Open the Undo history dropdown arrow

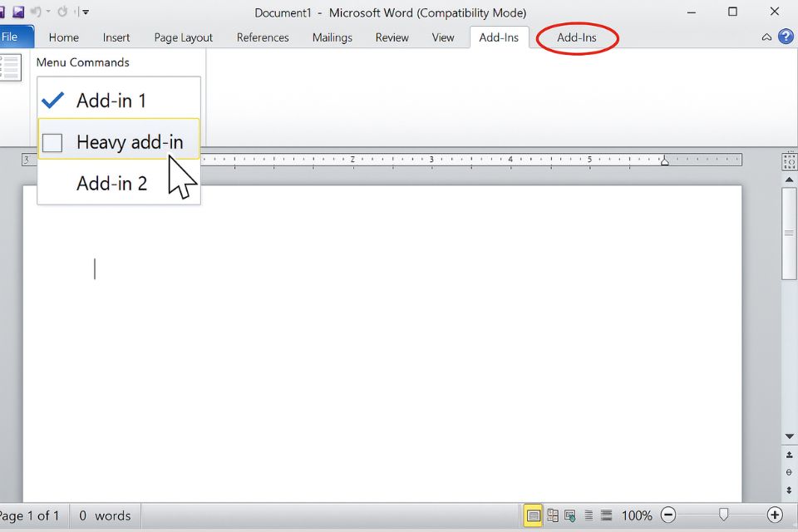click(x=49, y=12)
